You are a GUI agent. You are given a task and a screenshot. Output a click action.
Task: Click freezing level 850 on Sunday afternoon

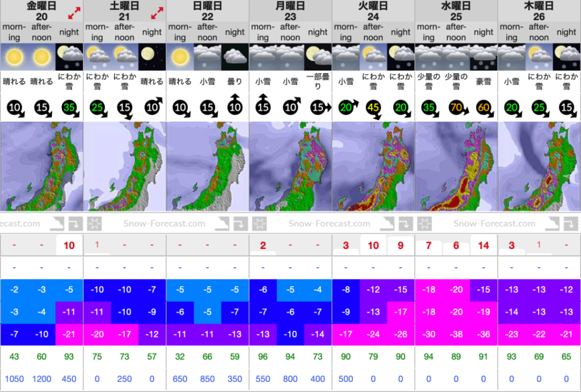[x=208, y=379]
